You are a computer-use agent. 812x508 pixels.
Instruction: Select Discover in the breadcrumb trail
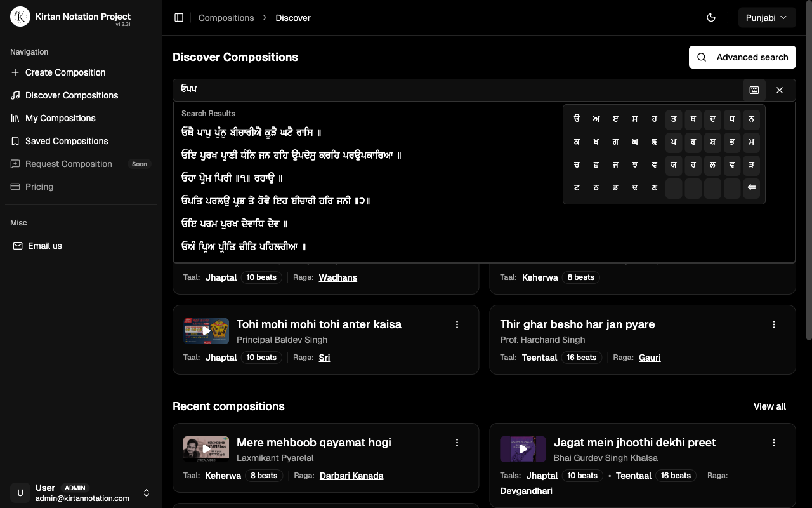point(292,18)
